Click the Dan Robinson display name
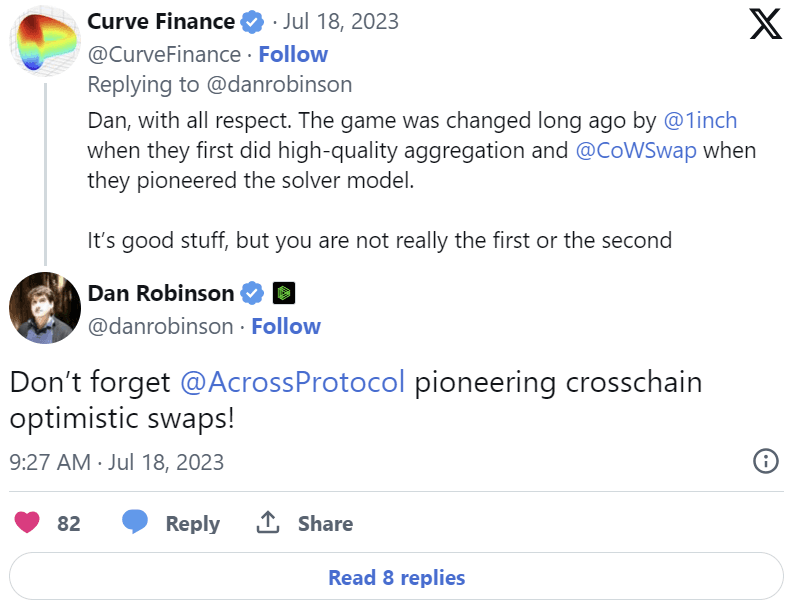Image resolution: width=797 pixels, height=611 pixels. 161,293
